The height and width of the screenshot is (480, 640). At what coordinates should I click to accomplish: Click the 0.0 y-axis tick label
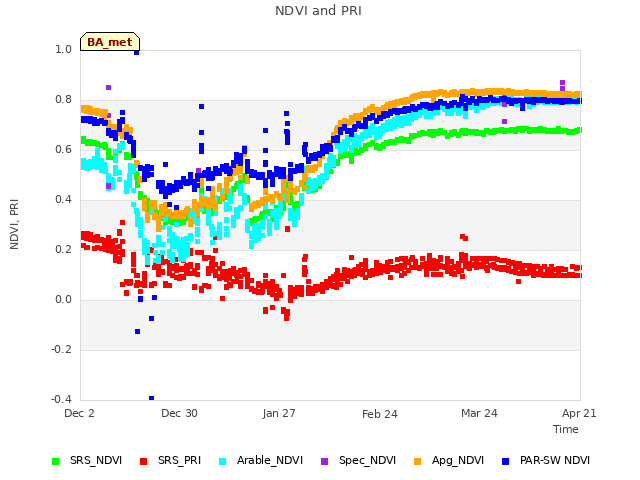coord(63,300)
